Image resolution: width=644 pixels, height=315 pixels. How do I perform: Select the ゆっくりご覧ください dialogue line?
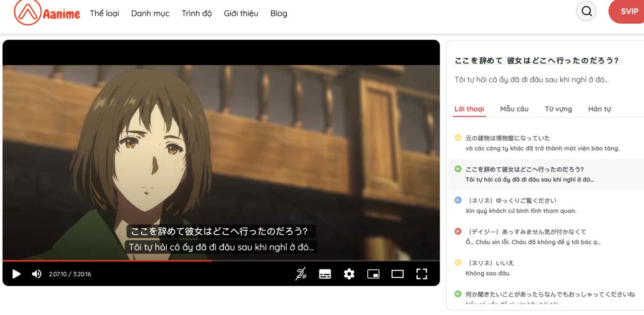511,201
